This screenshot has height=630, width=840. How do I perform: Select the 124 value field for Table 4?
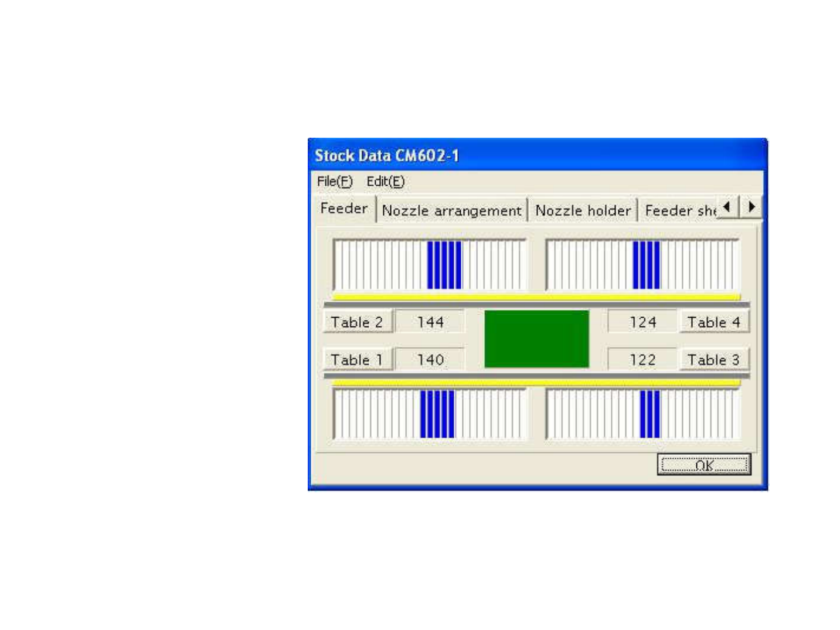642,322
